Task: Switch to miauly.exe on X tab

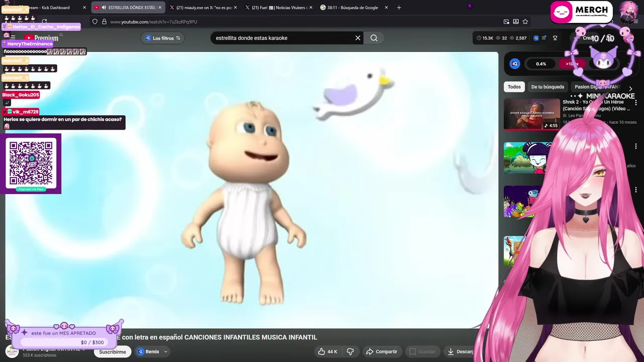Action: point(203,8)
